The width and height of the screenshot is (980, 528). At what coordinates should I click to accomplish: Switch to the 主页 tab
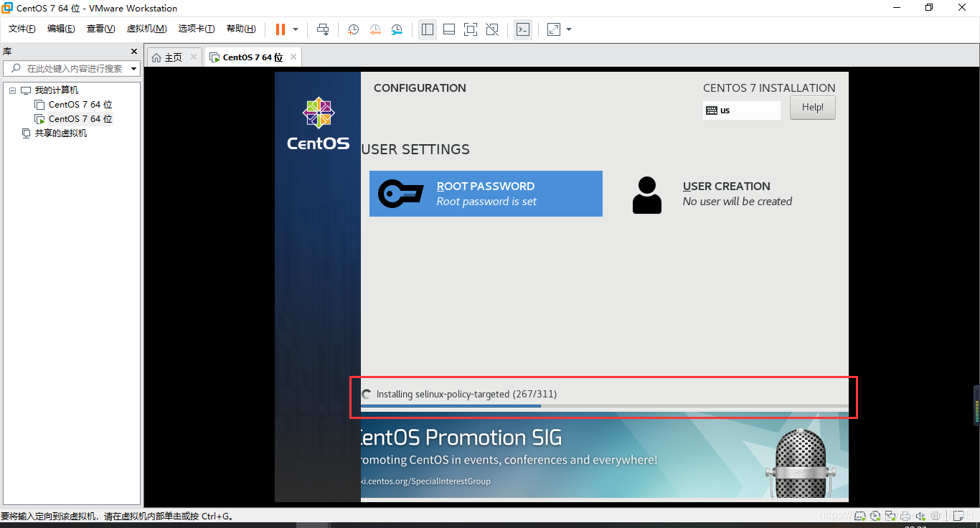tap(174, 57)
